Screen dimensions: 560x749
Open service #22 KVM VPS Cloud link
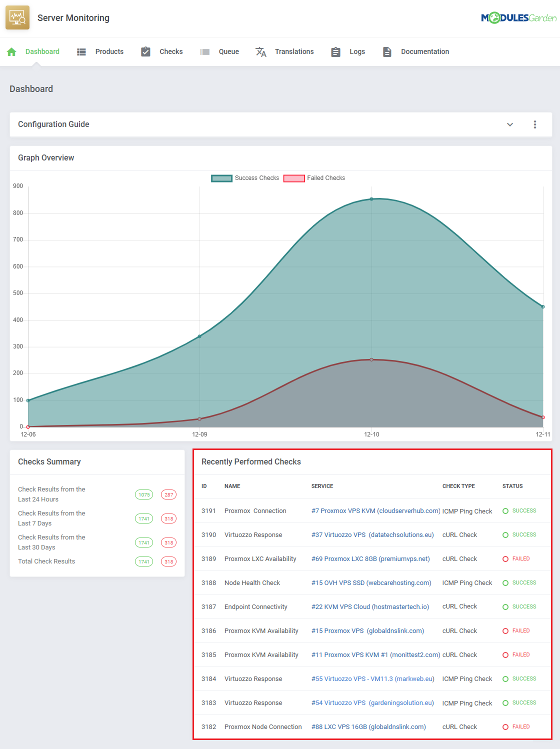tap(370, 607)
